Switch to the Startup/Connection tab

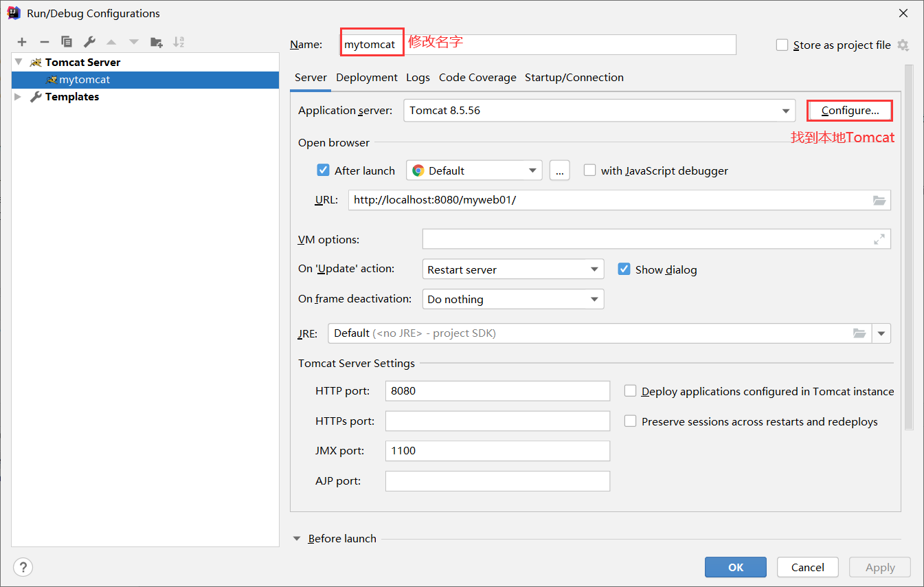[x=574, y=78]
